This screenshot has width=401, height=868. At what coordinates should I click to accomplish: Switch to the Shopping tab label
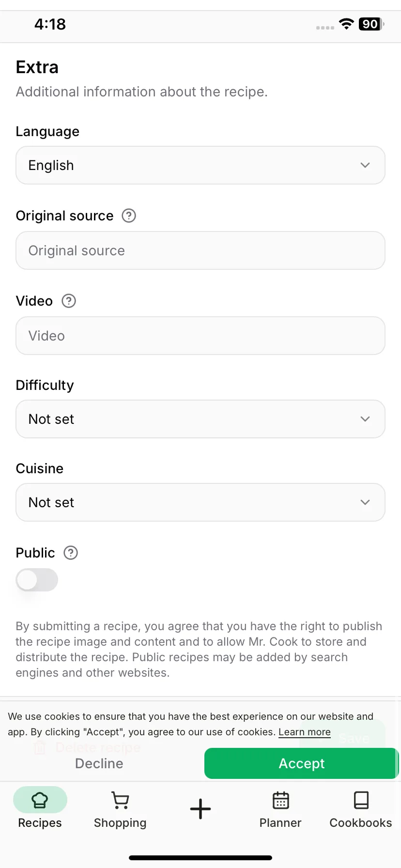click(120, 823)
